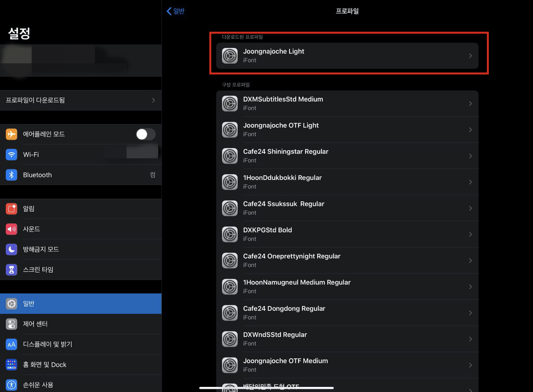
Task: Open chevron for DXWndSStd Regular
Action: 471,339
